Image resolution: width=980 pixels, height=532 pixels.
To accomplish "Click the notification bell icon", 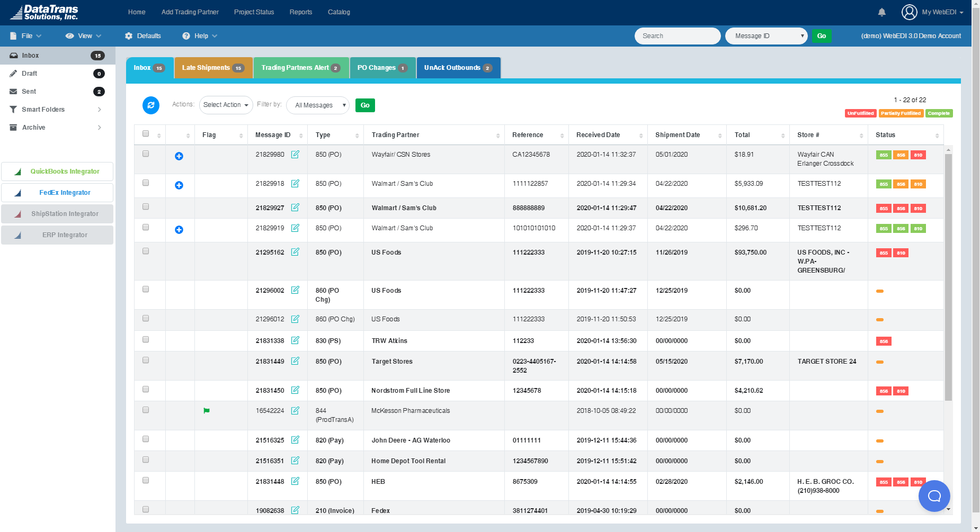I will coord(882,12).
